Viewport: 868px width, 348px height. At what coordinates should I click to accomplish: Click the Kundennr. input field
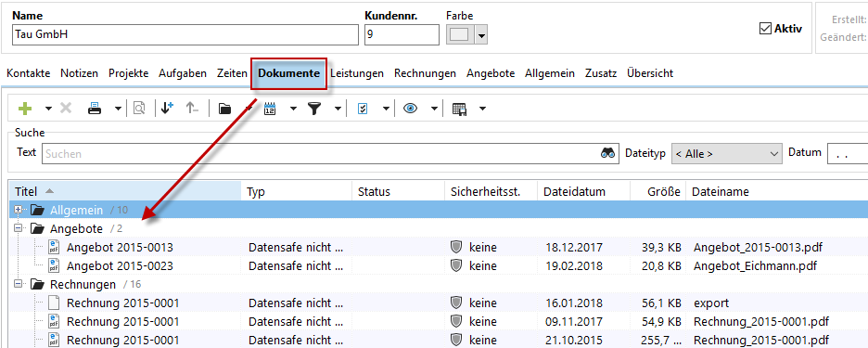click(402, 35)
